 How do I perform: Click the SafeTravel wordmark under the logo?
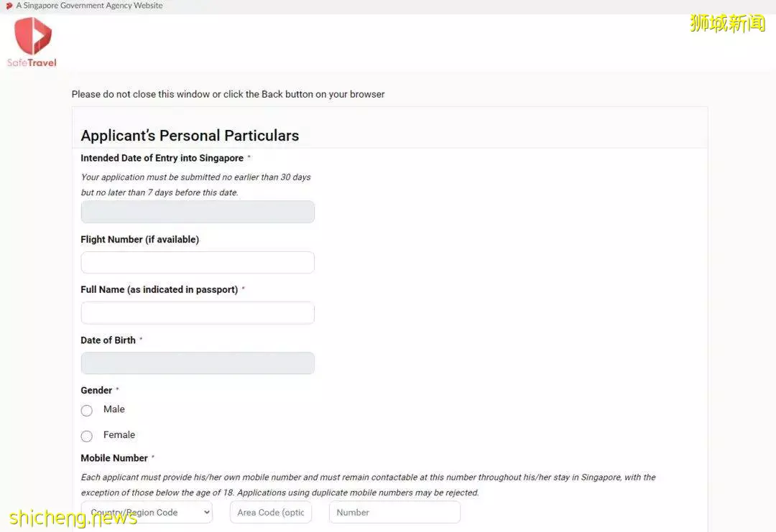tap(32, 62)
